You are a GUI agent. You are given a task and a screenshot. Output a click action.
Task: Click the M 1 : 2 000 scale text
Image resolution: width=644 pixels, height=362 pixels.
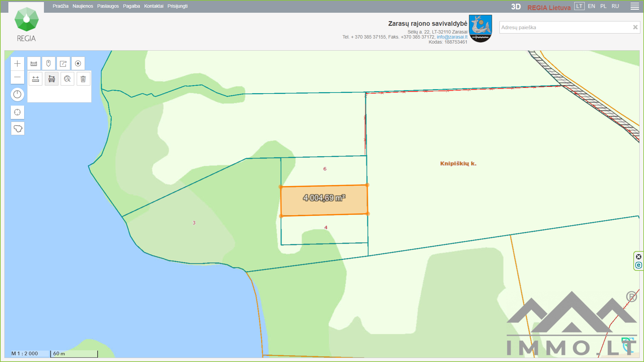[25, 353]
